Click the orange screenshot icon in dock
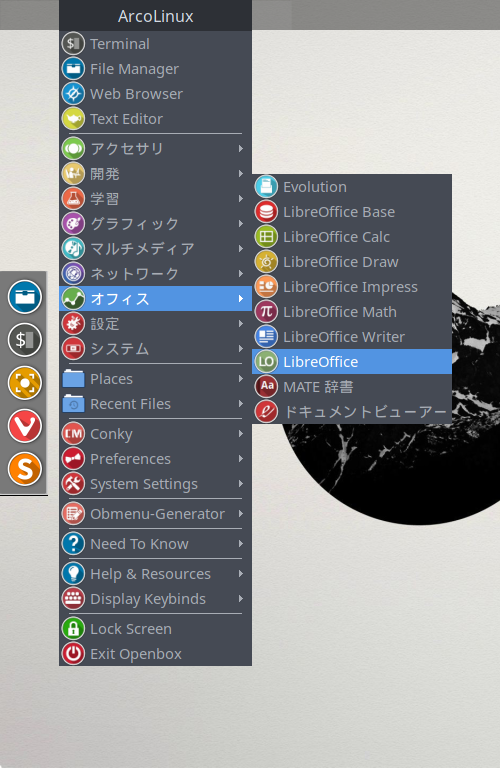 (24, 383)
